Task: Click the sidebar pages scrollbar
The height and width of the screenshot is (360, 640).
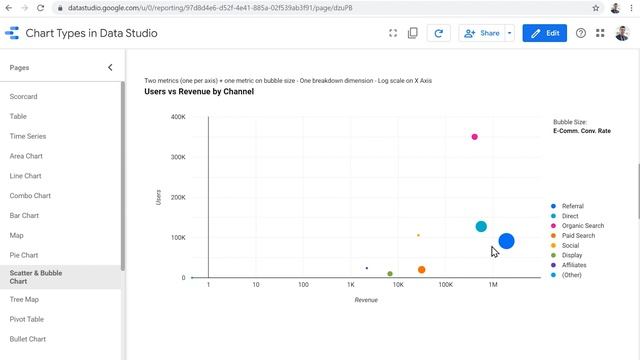Action: (x=123, y=176)
